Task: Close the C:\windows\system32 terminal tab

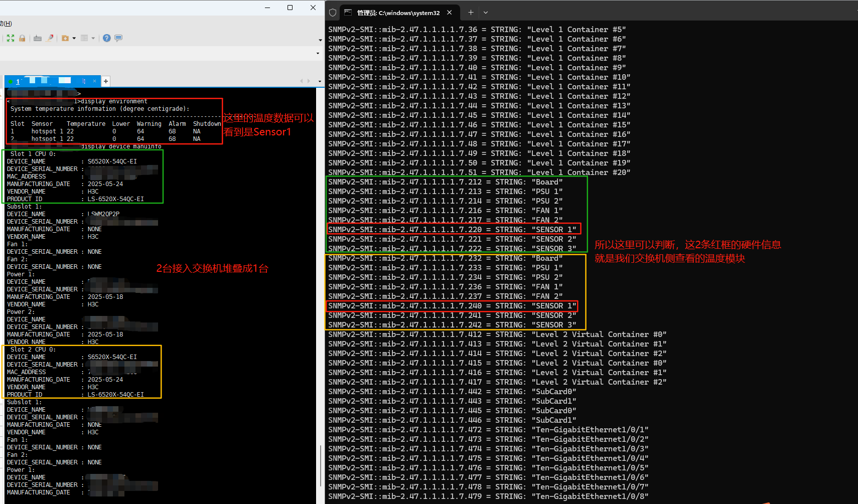Action: point(450,13)
